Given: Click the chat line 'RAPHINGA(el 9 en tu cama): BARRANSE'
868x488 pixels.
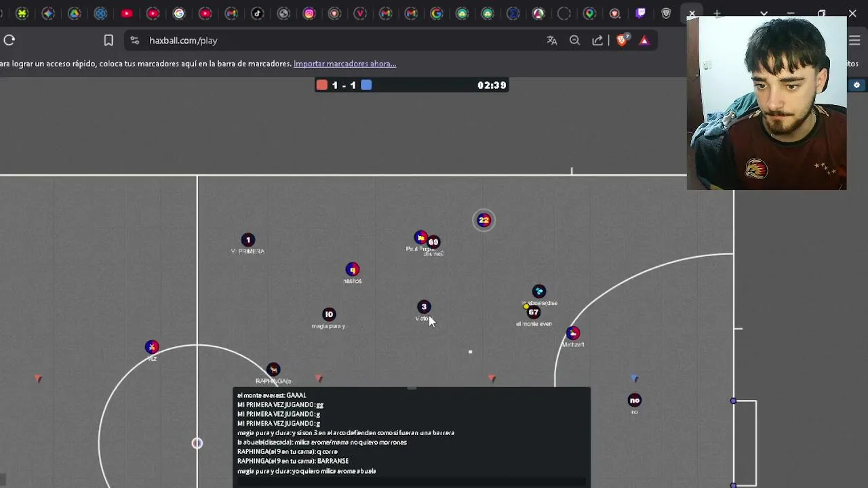Looking at the screenshot, I should coord(293,461).
